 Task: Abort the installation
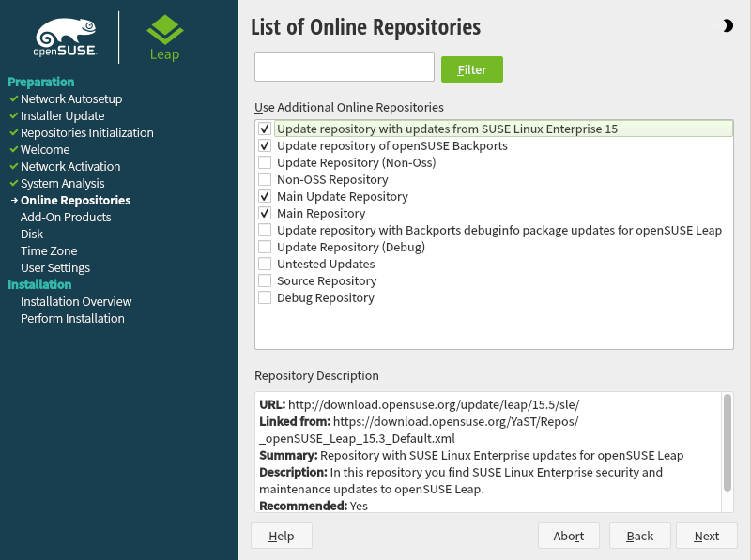tap(569, 536)
